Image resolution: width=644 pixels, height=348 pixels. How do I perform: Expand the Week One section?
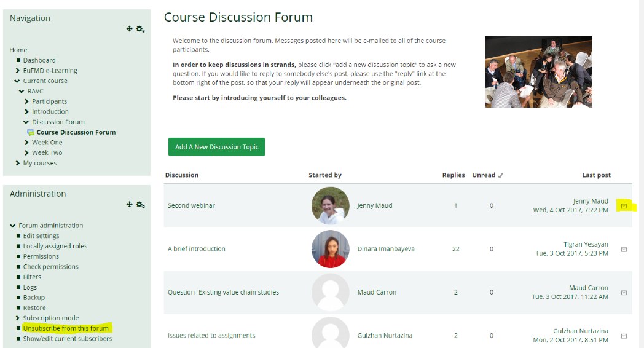26,143
